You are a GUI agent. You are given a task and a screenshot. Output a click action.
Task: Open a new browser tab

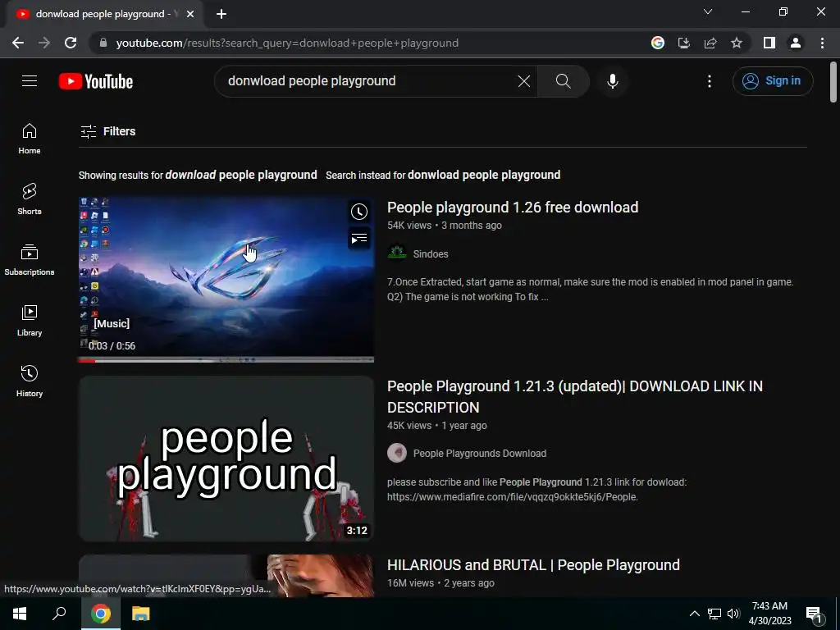[221, 14]
